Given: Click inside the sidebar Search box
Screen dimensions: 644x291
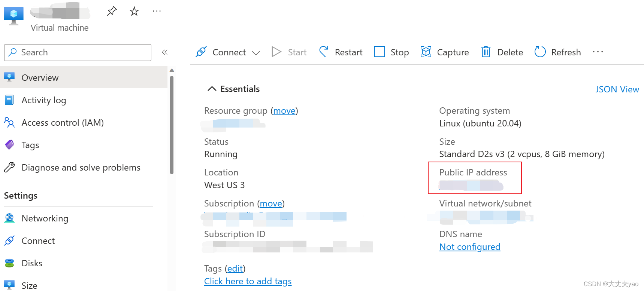Looking at the screenshot, I should [x=78, y=52].
